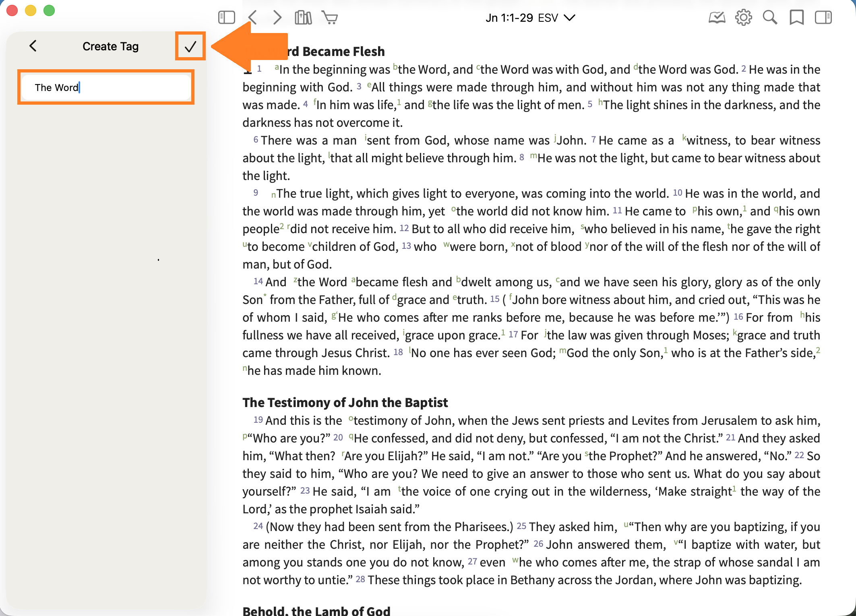Screen dimensions: 856x616
Task: Toggle the right split-window panel icon
Action: pyautogui.click(x=823, y=18)
